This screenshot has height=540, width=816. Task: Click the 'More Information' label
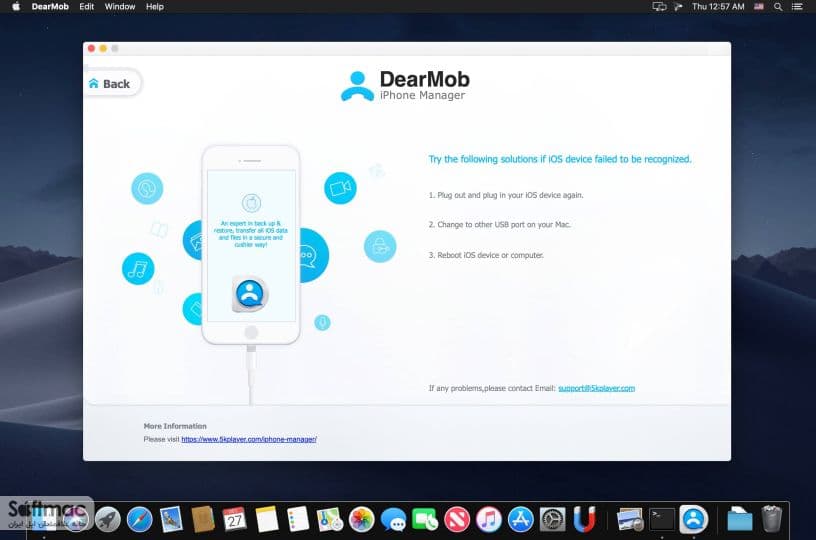click(x=175, y=426)
